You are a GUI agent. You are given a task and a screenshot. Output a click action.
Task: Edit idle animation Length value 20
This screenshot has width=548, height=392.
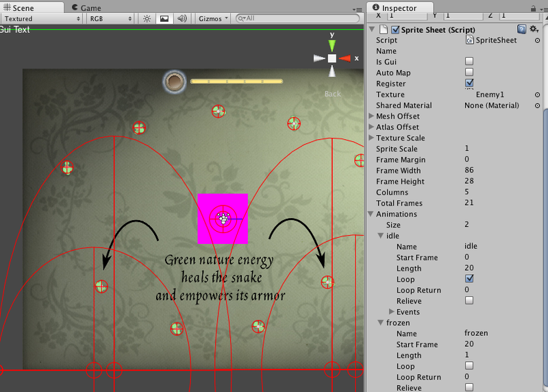[469, 268]
